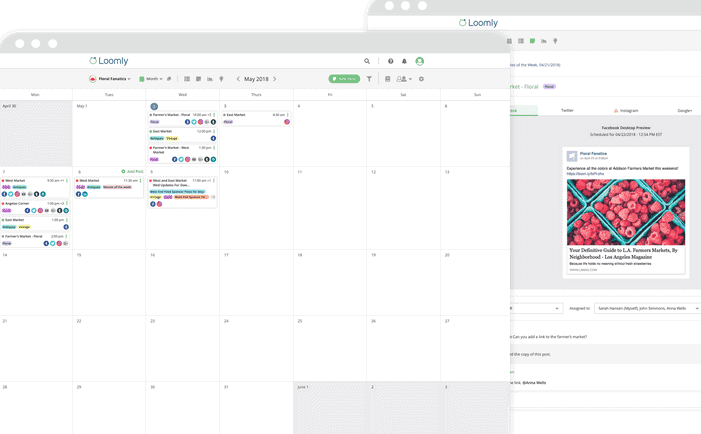Open the notifications bell icon
Screen dimensions: 701x434
(404, 61)
